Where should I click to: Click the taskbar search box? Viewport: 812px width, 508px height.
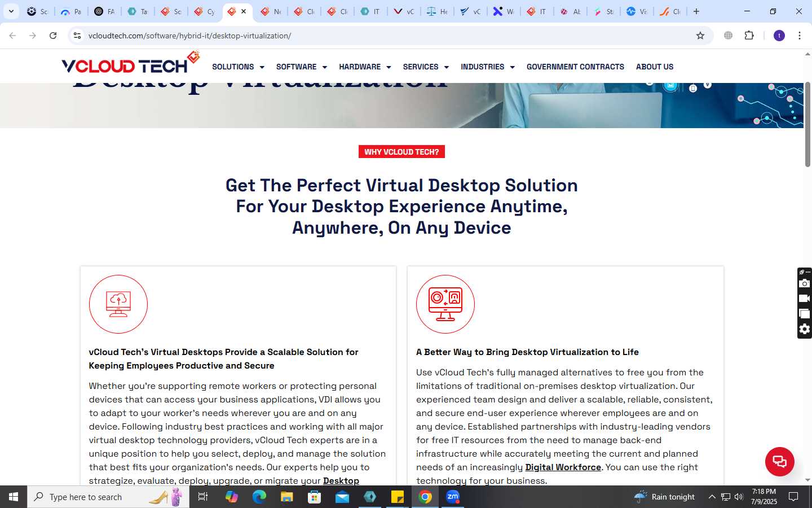pos(108,497)
